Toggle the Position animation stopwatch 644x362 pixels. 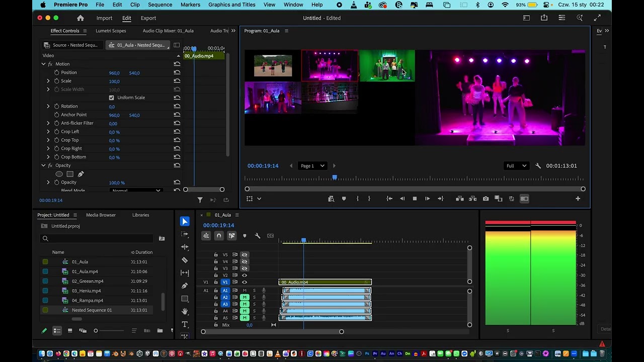pos(56,72)
